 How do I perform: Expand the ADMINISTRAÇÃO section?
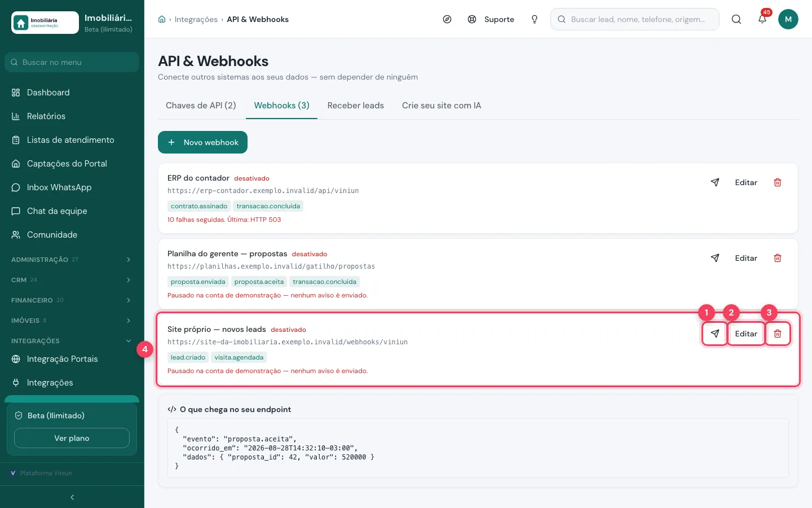[72, 260]
